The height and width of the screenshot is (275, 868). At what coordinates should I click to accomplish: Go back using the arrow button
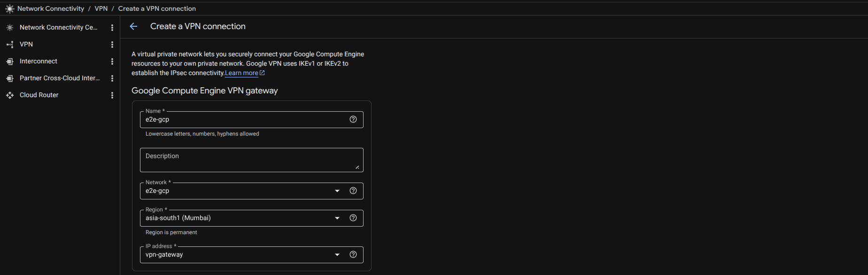coord(133,26)
